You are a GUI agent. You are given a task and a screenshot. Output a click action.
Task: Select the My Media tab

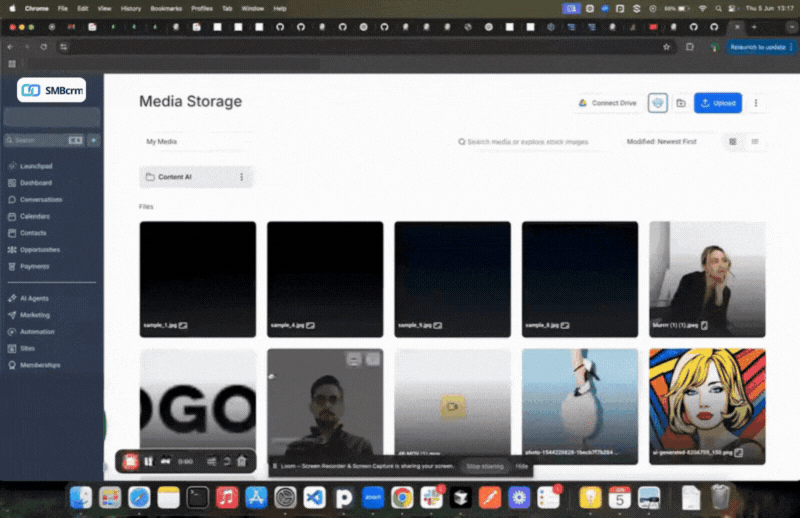coord(161,141)
